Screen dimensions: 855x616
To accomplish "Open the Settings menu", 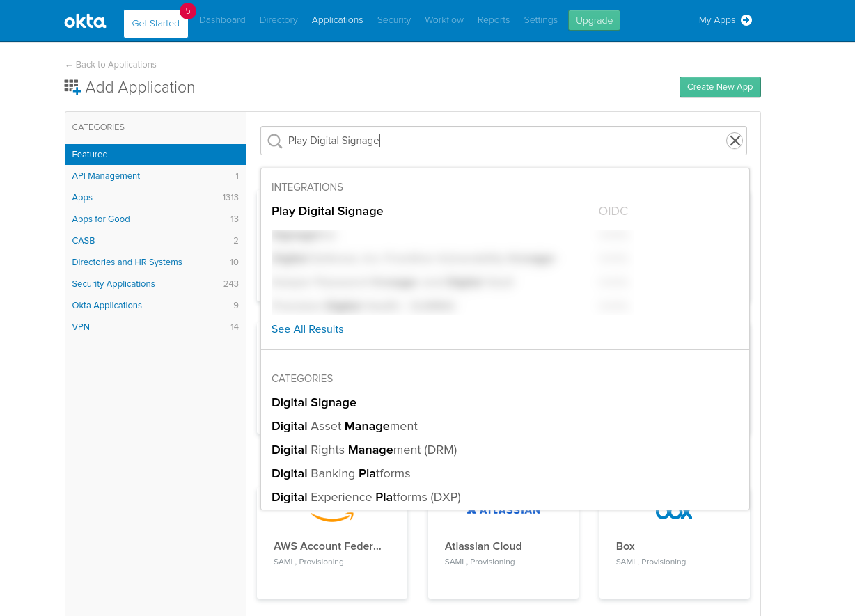I will [541, 20].
